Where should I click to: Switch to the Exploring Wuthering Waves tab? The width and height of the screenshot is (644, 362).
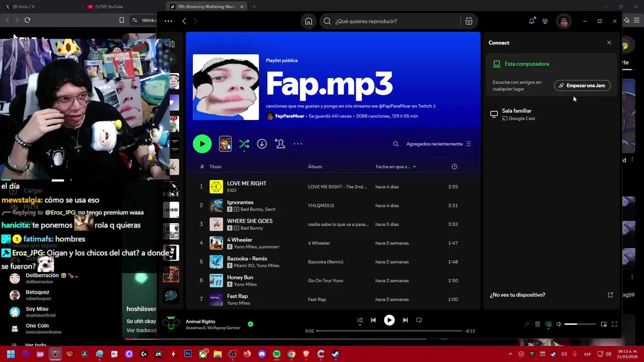point(206,7)
